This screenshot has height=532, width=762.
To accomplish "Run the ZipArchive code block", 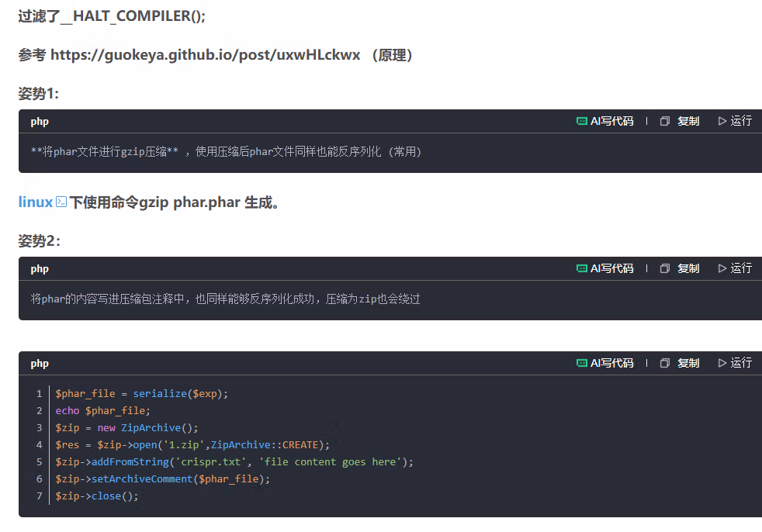I will click(x=735, y=363).
